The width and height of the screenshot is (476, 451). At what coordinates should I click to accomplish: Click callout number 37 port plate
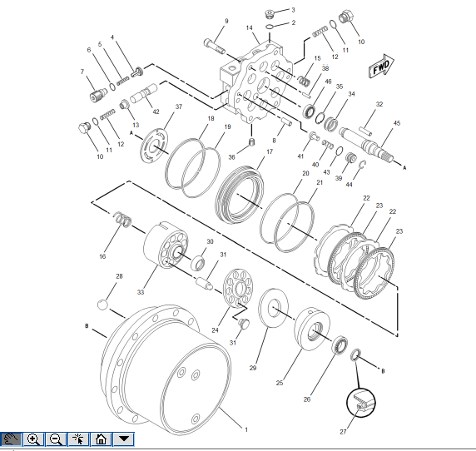click(x=179, y=107)
